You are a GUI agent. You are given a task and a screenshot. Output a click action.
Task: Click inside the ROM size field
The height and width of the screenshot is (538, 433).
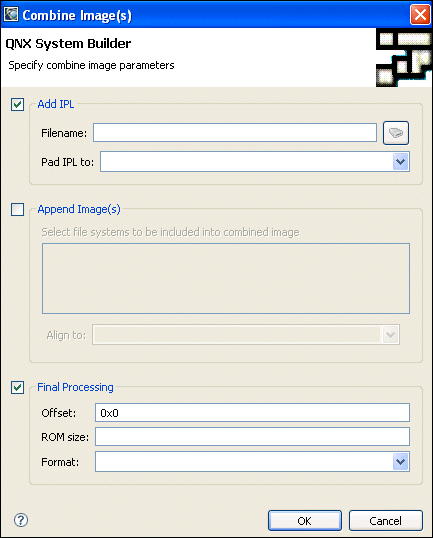tap(252, 436)
